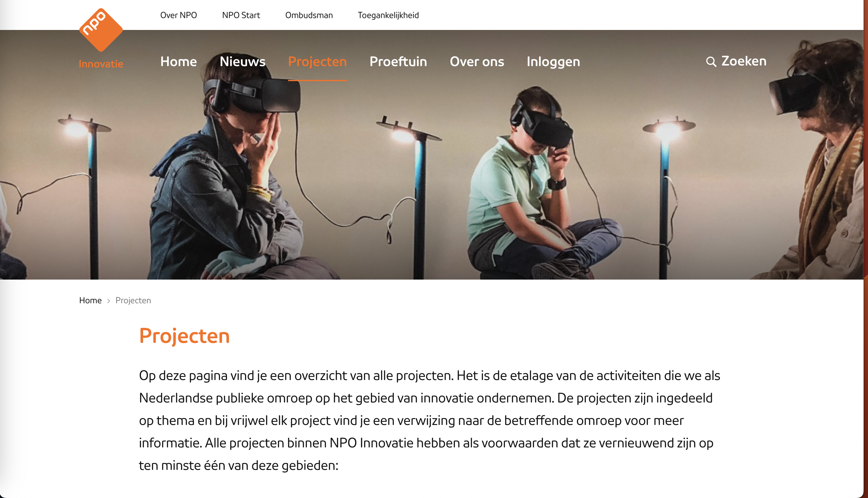Click the search magnifier icon
The width and height of the screenshot is (868, 498).
click(x=711, y=62)
